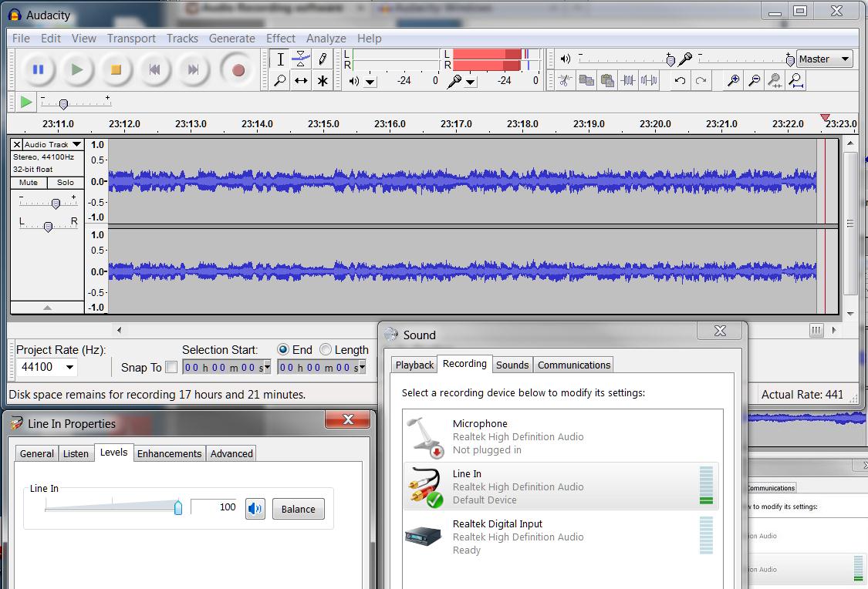
Task: Click the red Record button
Action: [x=238, y=69]
